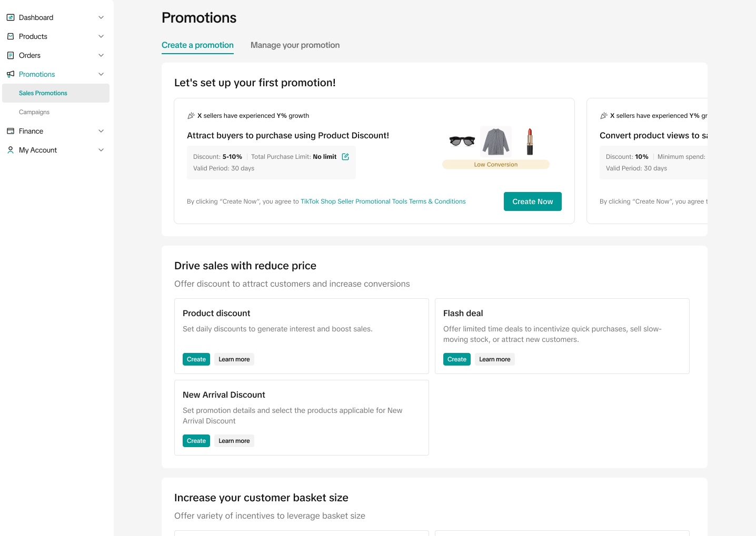Expand the Dashboard menu chevron

click(101, 17)
